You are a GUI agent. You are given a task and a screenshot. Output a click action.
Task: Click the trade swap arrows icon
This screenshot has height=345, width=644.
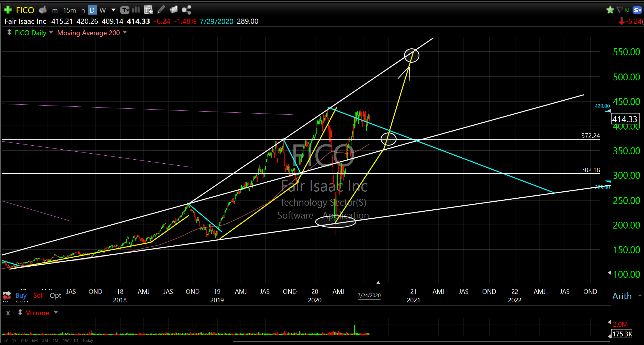(7, 295)
